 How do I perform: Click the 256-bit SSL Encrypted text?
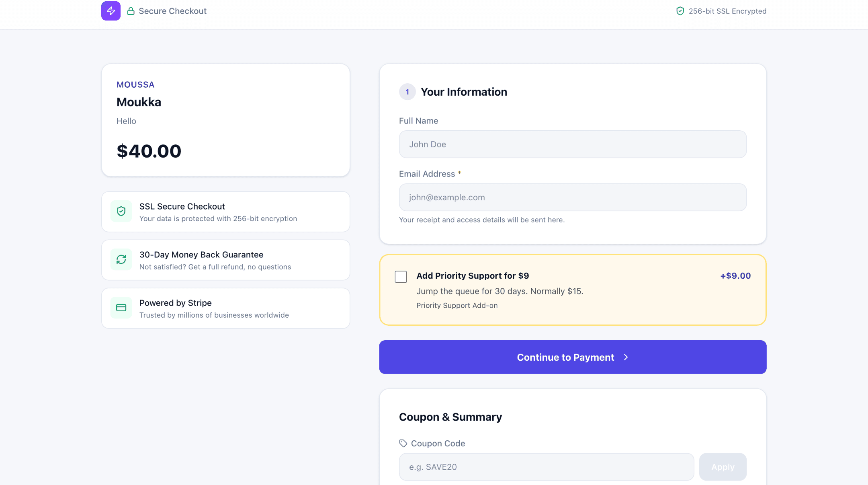(x=727, y=11)
